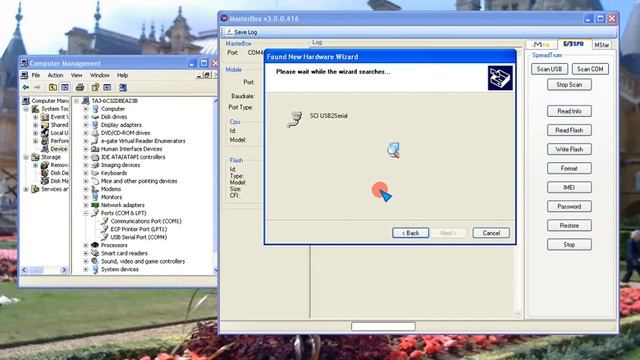Expand Mice and other pointing devices

[86, 181]
